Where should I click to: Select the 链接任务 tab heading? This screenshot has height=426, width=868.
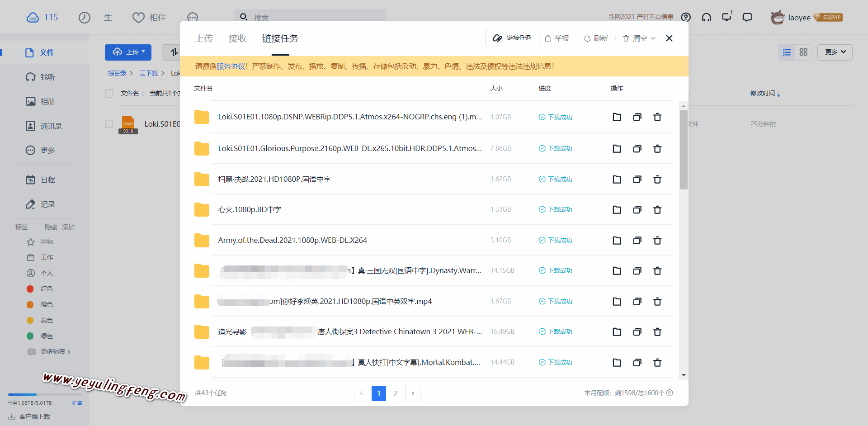coord(280,38)
